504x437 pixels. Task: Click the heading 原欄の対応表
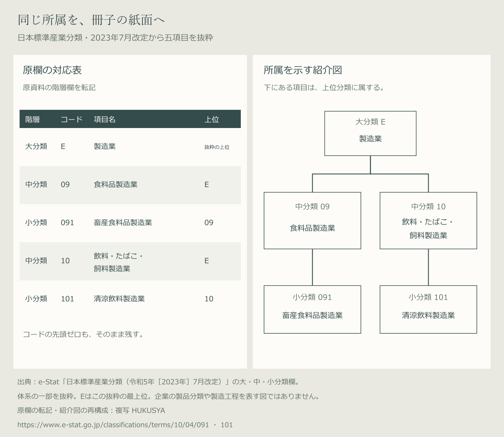point(52,70)
